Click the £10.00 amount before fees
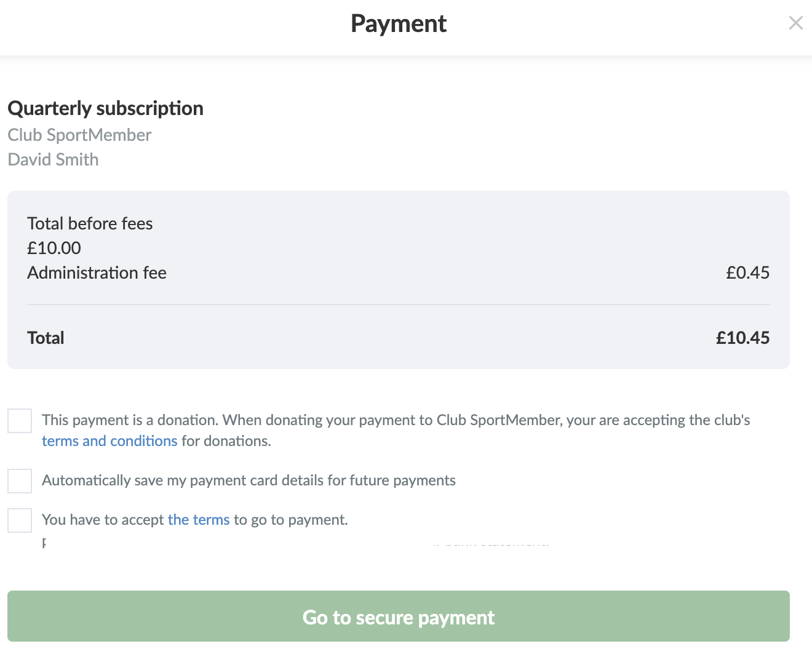Screen dimensions: 812x657 tap(54, 249)
